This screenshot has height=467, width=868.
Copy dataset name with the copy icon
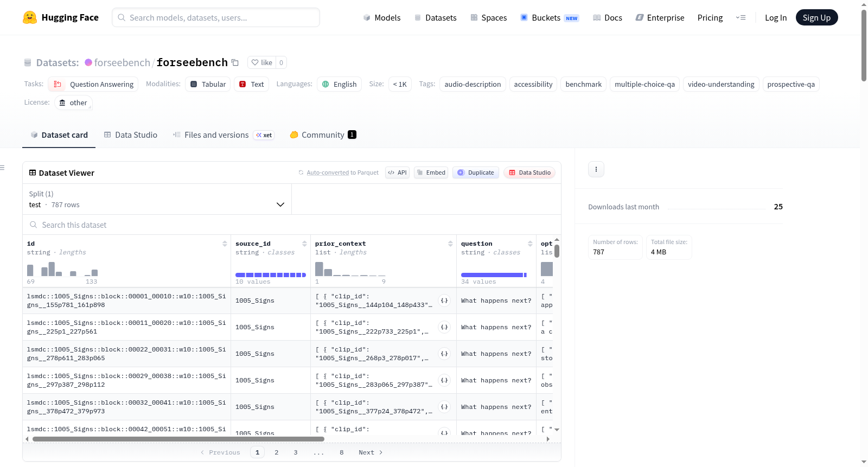coord(235,62)
